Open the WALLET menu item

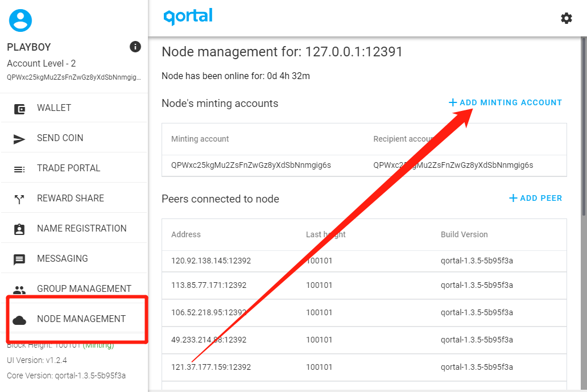[74, 108]
